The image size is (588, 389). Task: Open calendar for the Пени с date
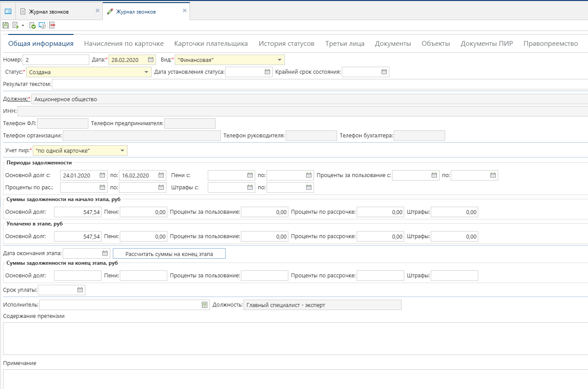(x=250, y=175)
